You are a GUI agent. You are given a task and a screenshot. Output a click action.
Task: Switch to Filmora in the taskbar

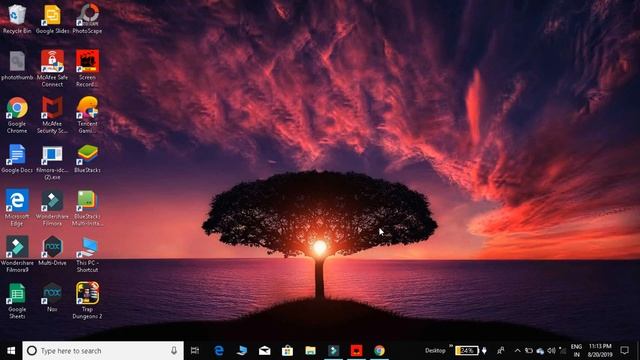(x=333, y=351)
